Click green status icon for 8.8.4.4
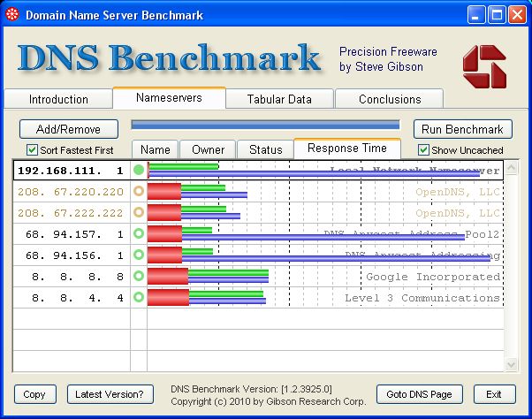Viewport: 532px width, 419px height. pos(138,298)
